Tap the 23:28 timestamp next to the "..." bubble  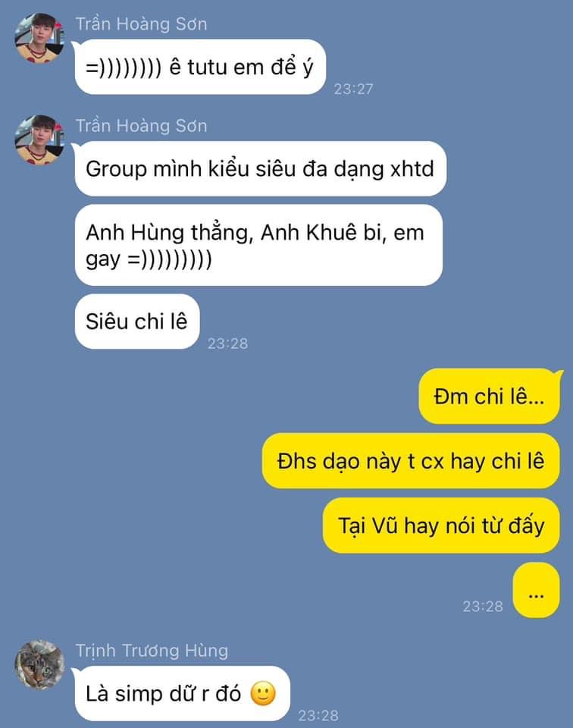coord(483,606)
